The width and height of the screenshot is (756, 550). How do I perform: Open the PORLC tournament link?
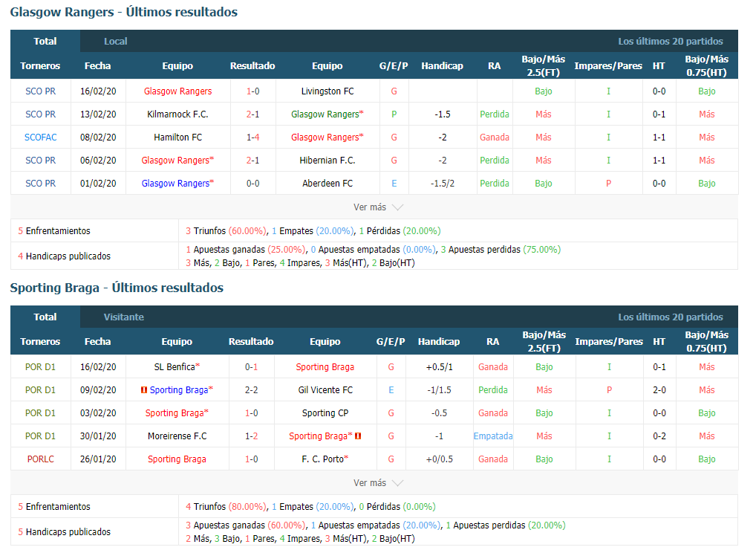(41, 459)
